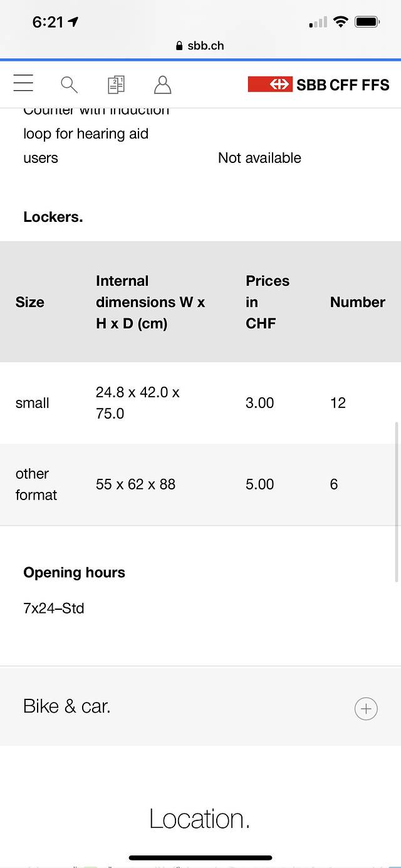401x868 pixels.
Task: Open the timetable and tickets icon
Action: (116, 85)
